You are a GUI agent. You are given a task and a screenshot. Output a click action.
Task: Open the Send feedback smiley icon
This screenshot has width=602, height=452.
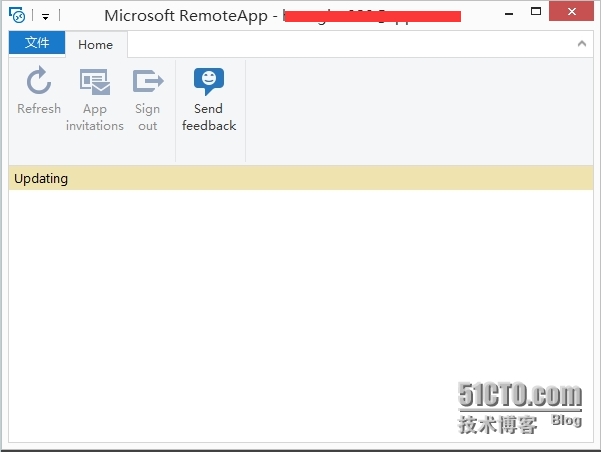click(209, 81)
